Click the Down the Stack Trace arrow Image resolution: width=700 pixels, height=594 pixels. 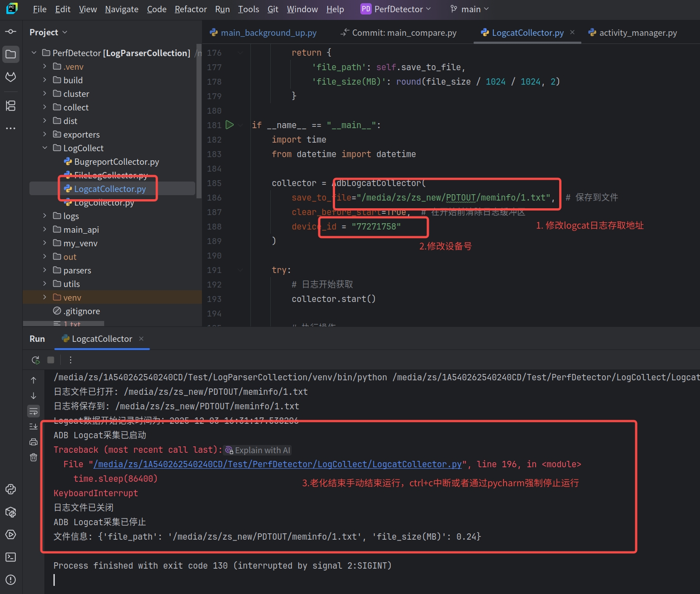(x=34, y=396)
